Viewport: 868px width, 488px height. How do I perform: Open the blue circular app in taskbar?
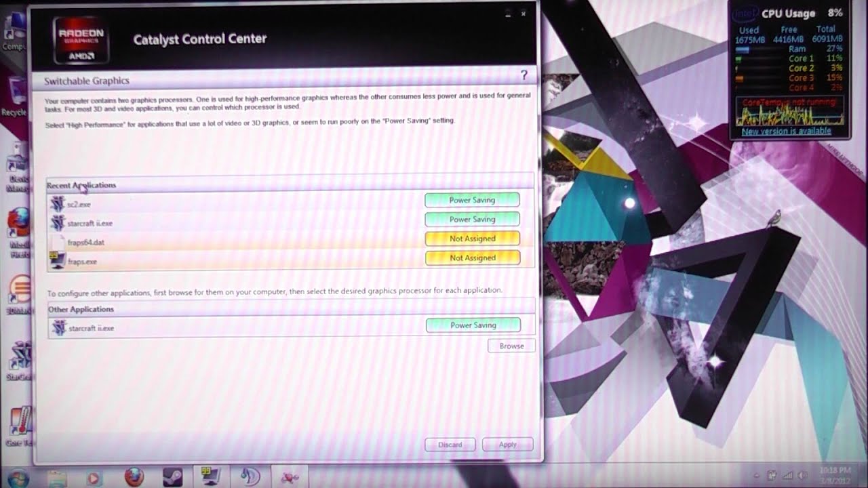point(251,477)
